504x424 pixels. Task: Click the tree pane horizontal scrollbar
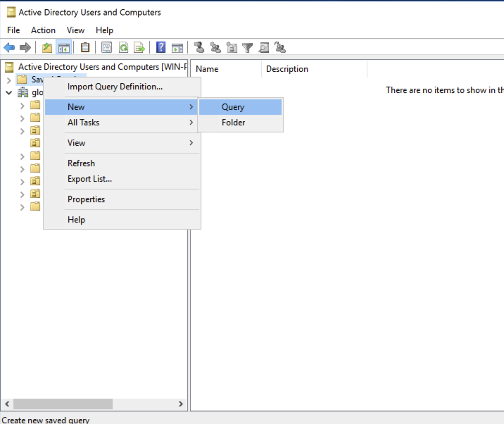[63, 404]
